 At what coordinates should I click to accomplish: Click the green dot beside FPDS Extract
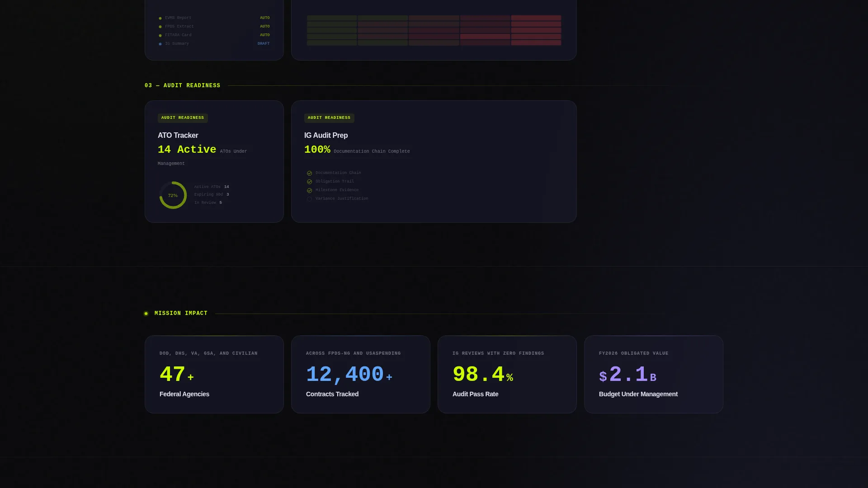point(160,27)
